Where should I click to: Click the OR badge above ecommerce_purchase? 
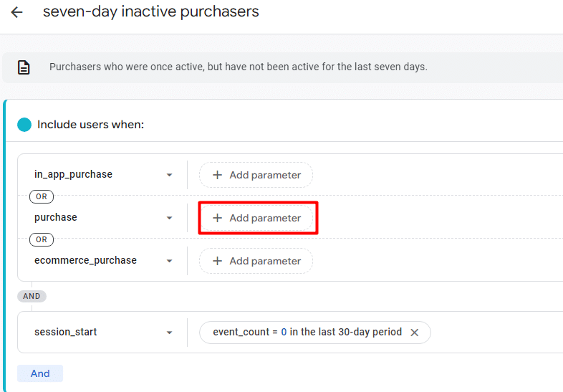42,239
